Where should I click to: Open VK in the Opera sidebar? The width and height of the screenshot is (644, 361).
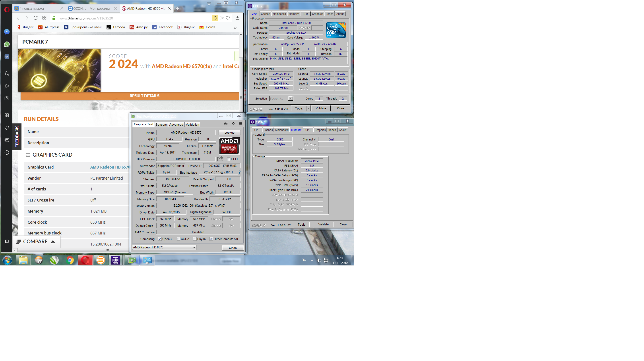[7, 57]
